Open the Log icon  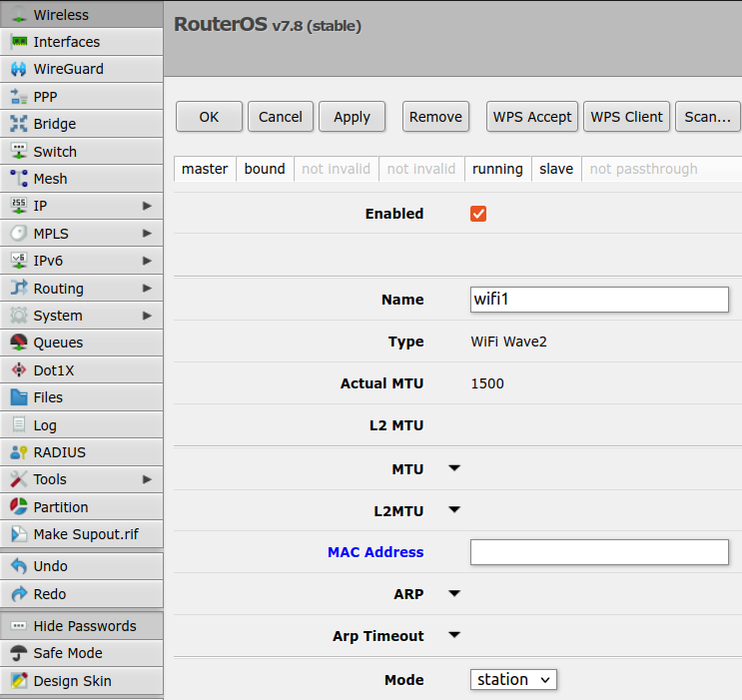point(19,424)
